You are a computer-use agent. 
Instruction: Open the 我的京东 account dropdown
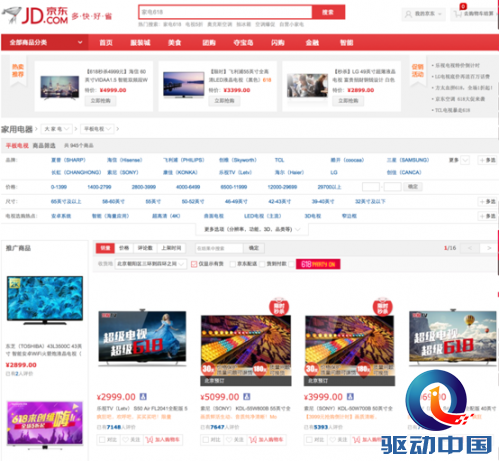pyautogui.click(x=424, y=14)
